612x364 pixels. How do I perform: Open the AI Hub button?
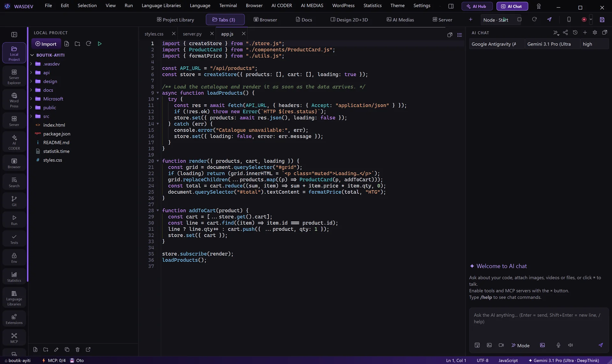tap(477, 6)
